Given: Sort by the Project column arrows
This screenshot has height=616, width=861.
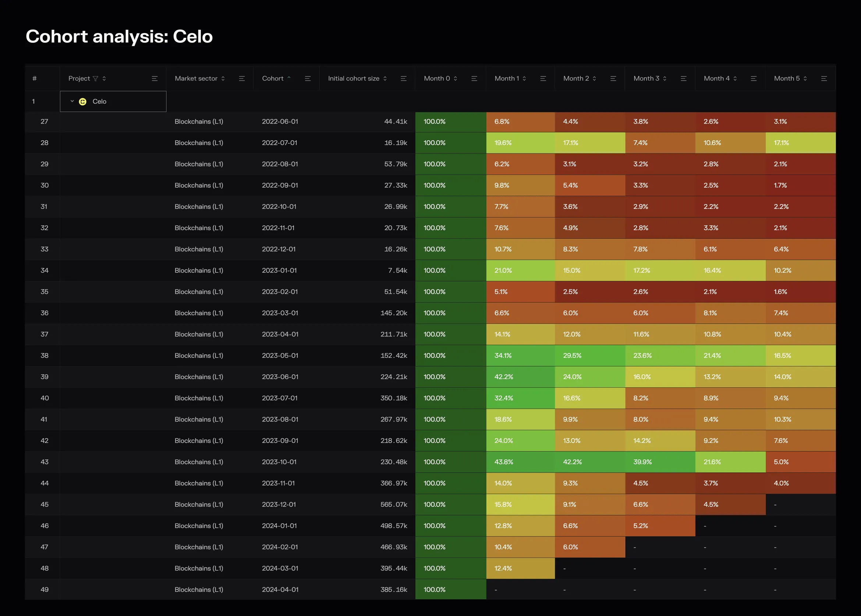Looking at the screenshot, I should tap(104, 79).
